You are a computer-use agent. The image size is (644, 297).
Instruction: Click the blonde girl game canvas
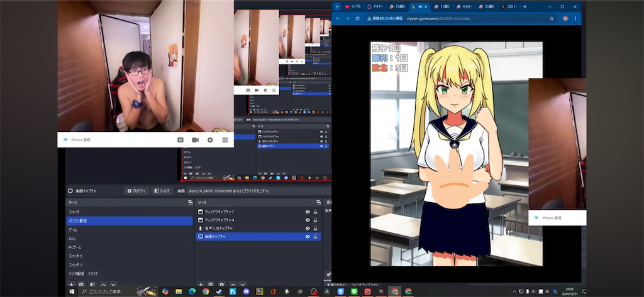457,154
